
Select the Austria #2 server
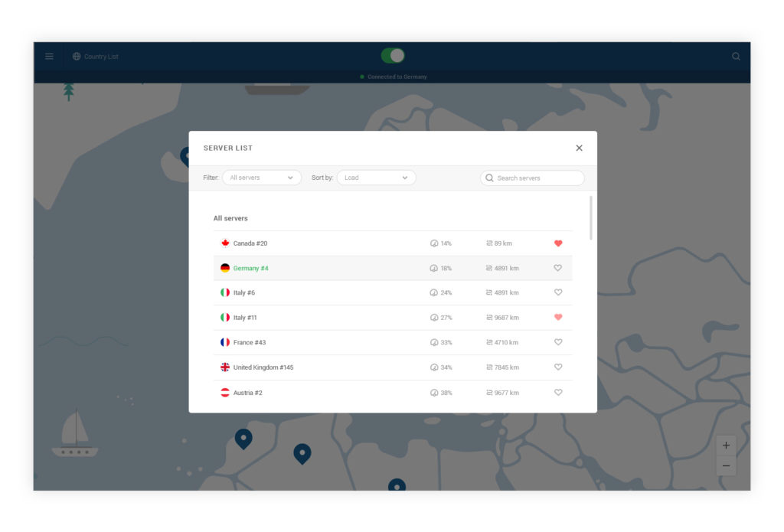point(393,393)
